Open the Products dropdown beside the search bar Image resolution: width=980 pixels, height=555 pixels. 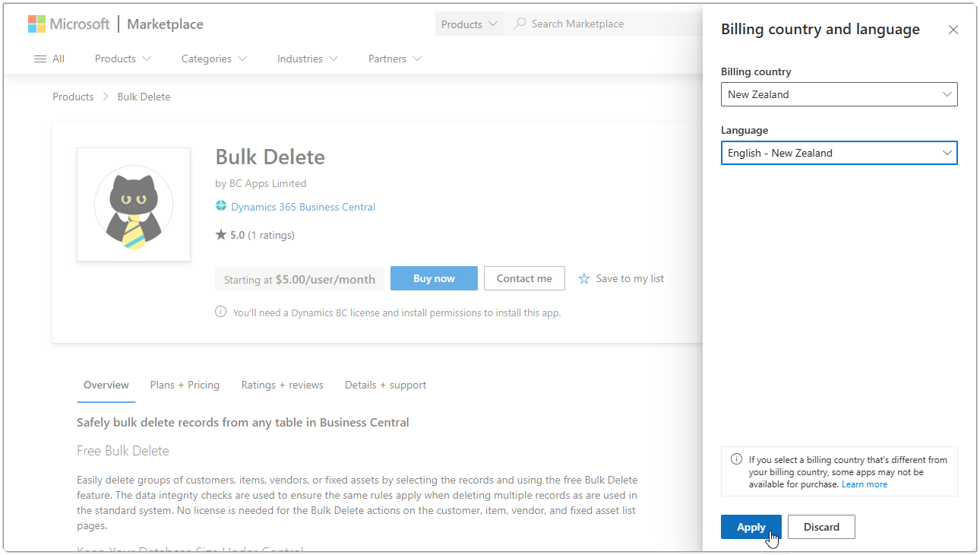469,24
